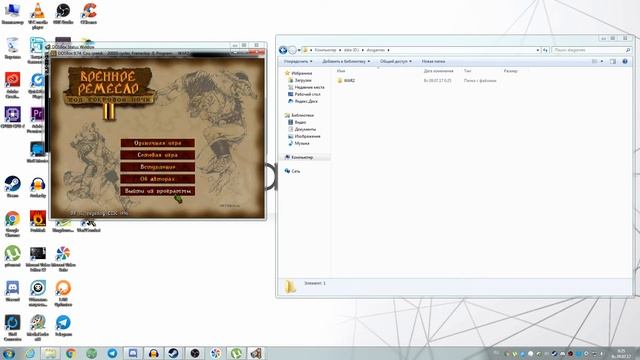Image resolution: width=640 pixels, height=360 pixels.
Task: Open Downloads (Загрузки) in navigation pane
Action: click(x=300, y=80)
